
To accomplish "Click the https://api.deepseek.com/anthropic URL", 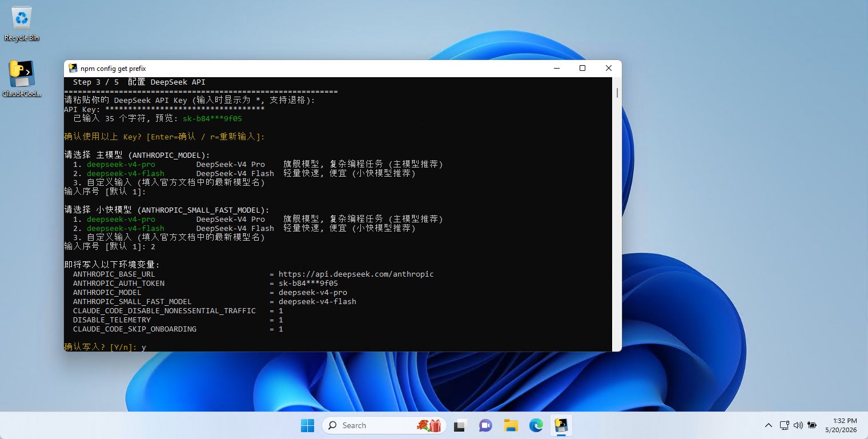I will click(356, 274).
